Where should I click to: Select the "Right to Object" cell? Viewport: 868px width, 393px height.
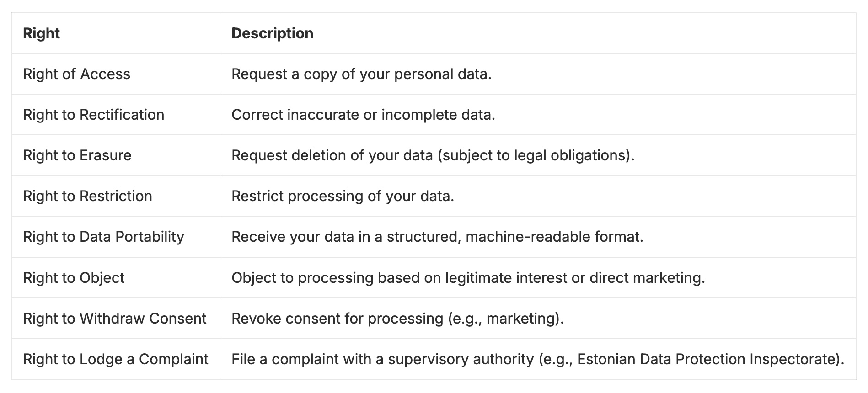point(74,278)
